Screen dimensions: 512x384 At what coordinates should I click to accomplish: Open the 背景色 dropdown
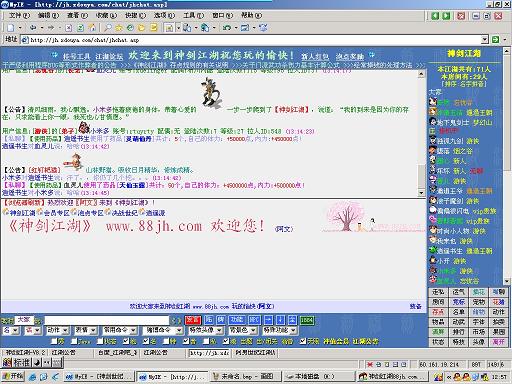tap(242, 330)
